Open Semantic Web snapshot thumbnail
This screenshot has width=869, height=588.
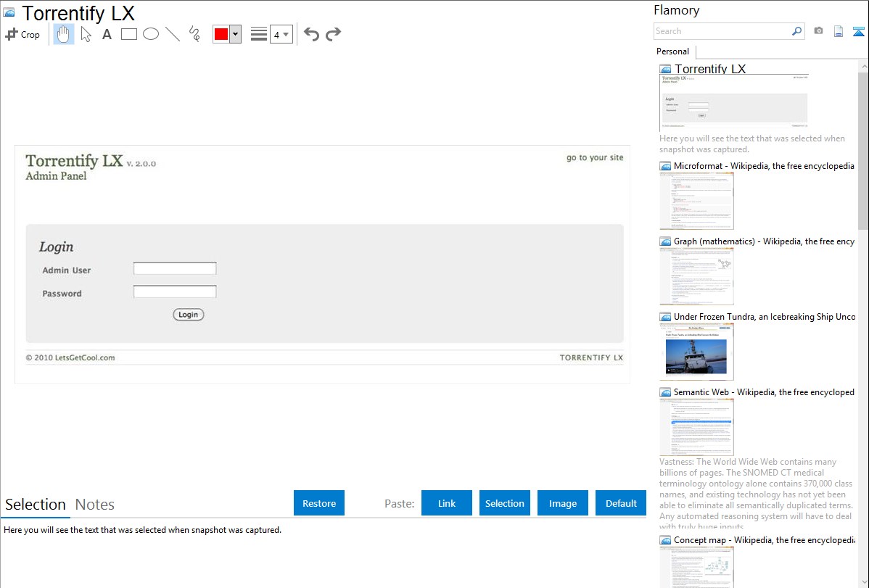tap(696, 427)
